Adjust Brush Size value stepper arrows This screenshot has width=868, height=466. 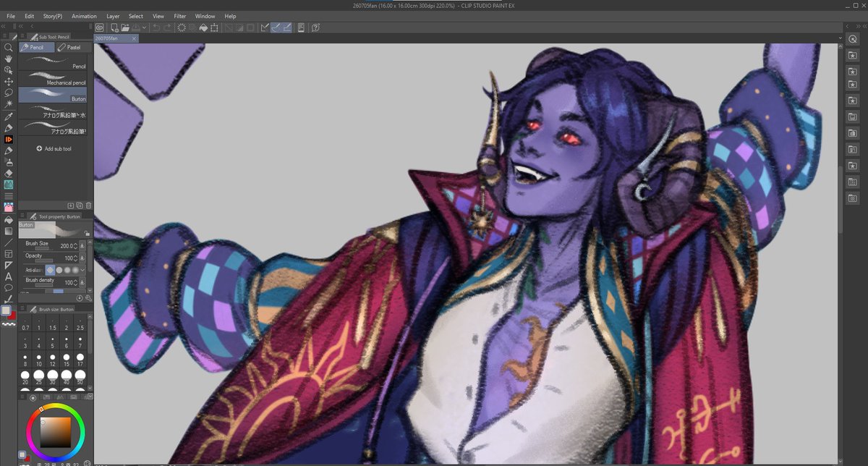click(x=75, y=246)
